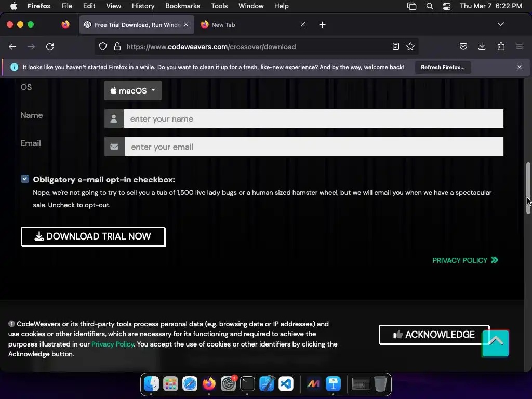Image resolution: width=532 pixels, height=399 pixels.
Task: Open the Edit menu
Action: tap(89, 6)
